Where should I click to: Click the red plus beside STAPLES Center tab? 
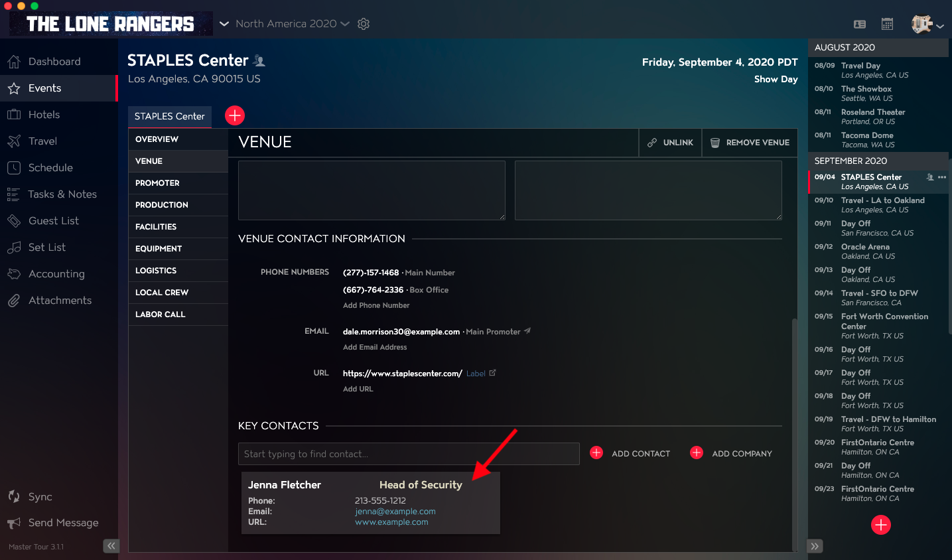[x=235, y=115]
